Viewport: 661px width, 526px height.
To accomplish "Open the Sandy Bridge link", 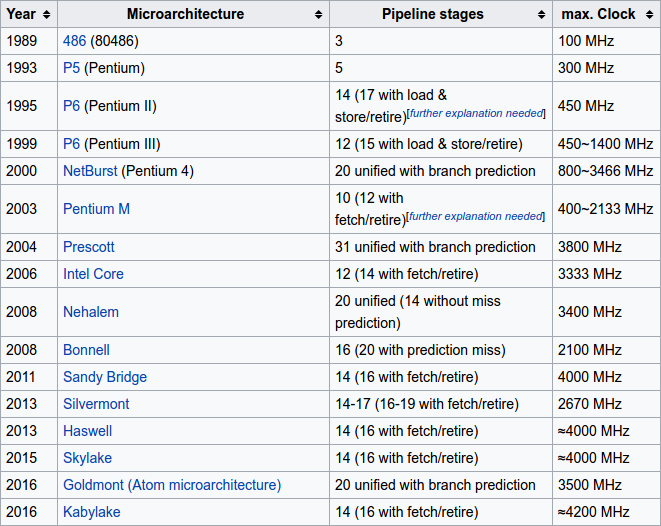I will click(105, 377).
